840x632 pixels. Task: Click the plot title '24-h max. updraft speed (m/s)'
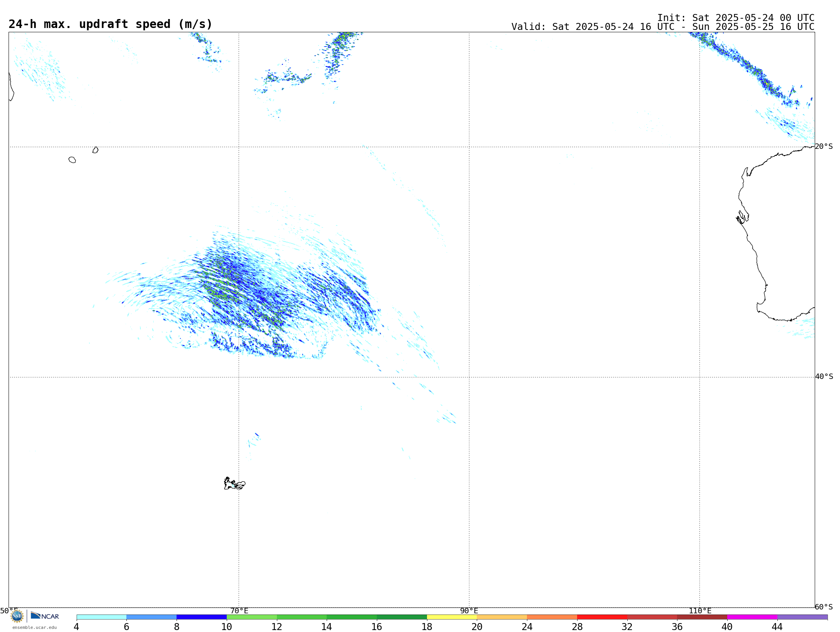[x=110, y=24]
